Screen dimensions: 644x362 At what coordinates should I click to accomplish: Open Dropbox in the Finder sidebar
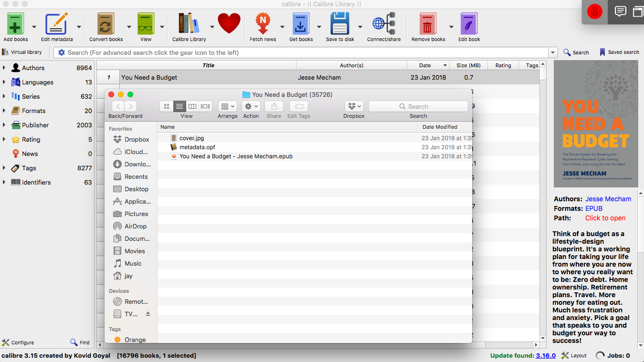[x=131, y=139]
